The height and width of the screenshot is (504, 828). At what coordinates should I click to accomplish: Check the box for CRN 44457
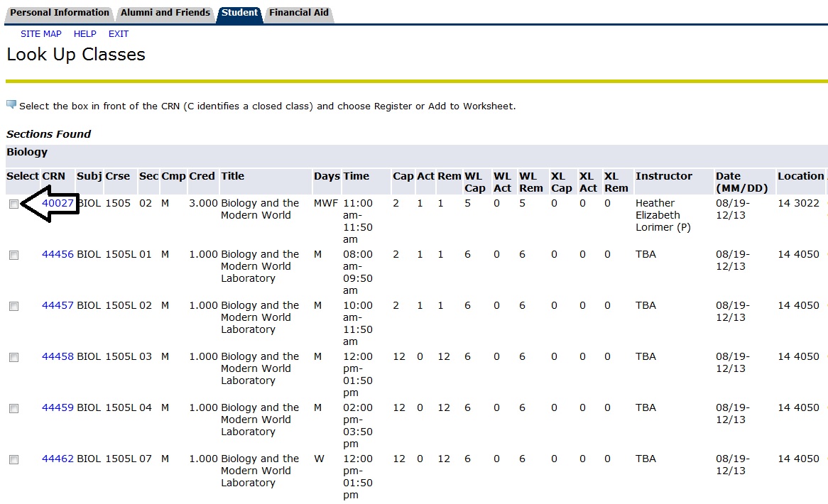point(13,306)
